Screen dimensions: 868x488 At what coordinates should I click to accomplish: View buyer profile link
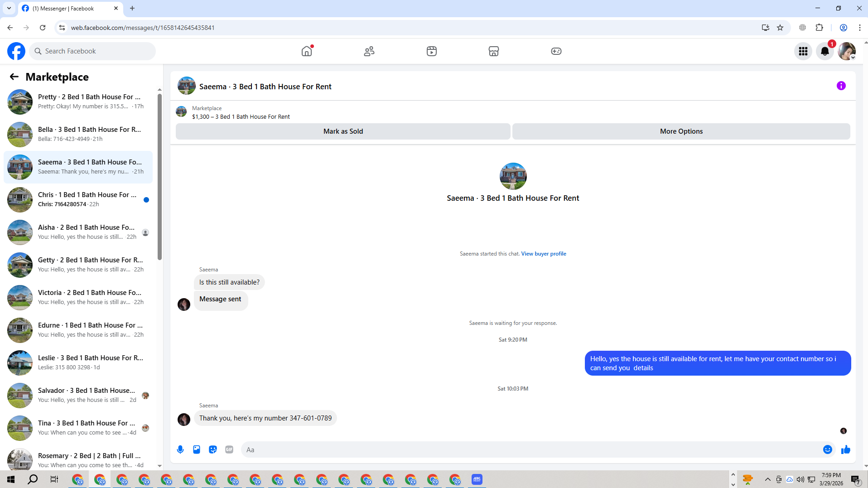(x=544, y=254)
